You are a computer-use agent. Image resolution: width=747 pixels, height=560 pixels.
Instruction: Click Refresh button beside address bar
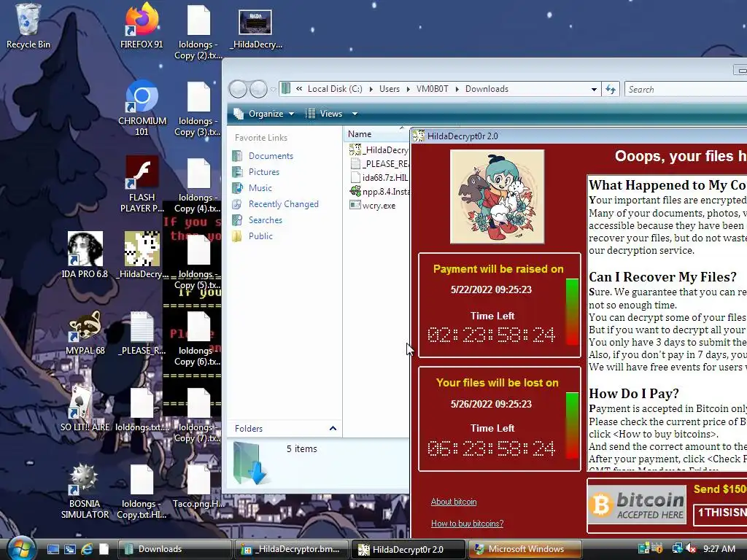[x=611, y=89]
